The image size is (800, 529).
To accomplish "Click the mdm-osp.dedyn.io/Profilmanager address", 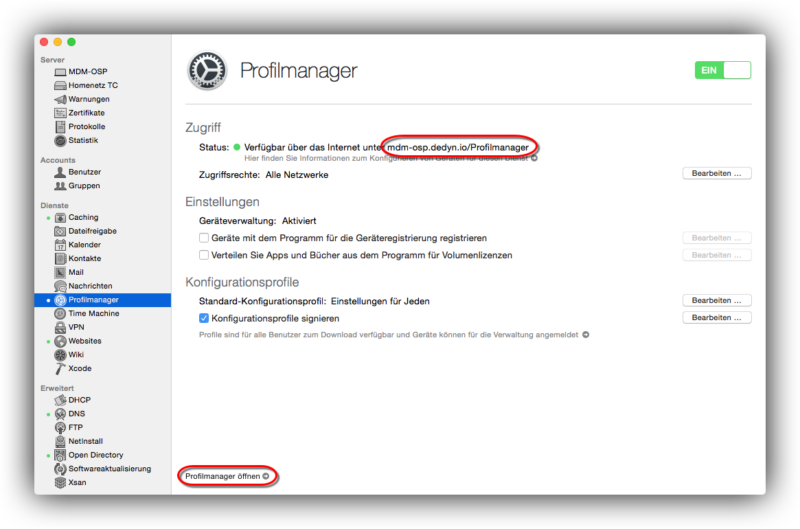I will [x=458, y=147].
